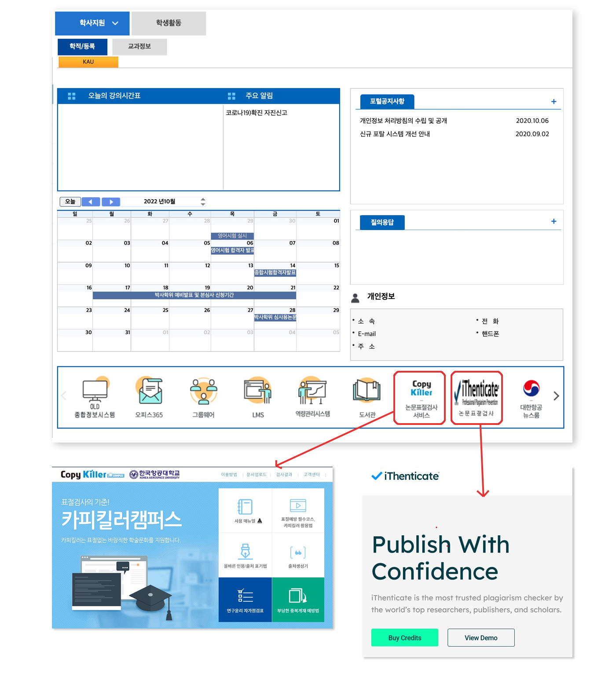This screenshot has width=616, height=673.
Task: Expand 포털공지사항 with the plus icon
Action: click(554, 102)
